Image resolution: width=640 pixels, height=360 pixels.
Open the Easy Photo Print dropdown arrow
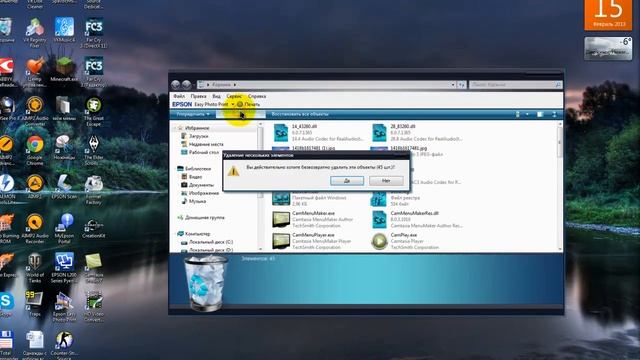point(233,104)
